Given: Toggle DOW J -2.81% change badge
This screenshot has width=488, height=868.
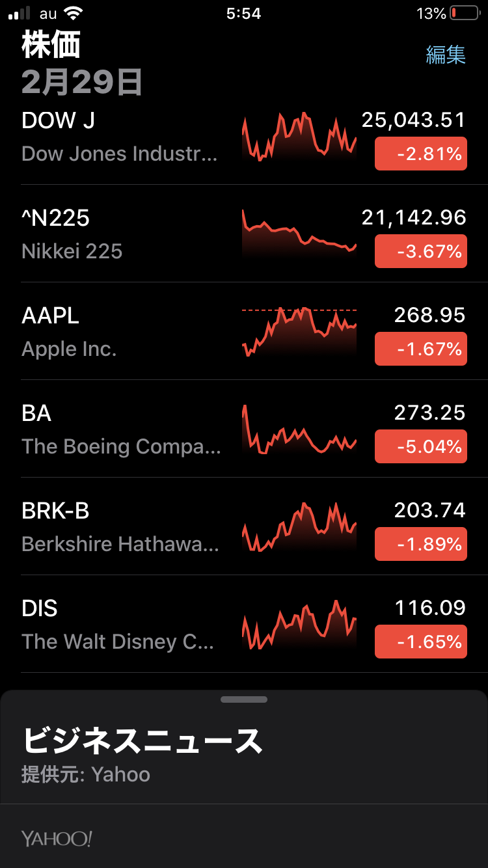Looking at the screenshot, I should [420, 154].
